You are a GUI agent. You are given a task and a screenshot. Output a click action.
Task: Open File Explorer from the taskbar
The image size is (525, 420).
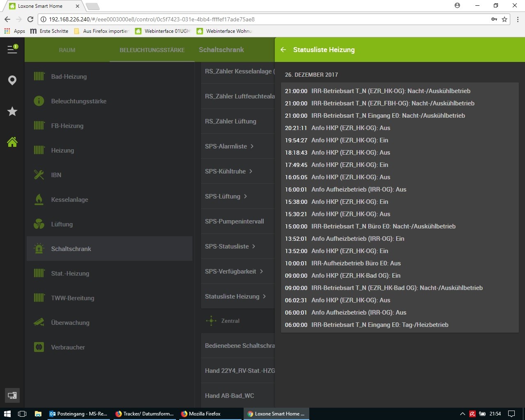coord(38,414)
